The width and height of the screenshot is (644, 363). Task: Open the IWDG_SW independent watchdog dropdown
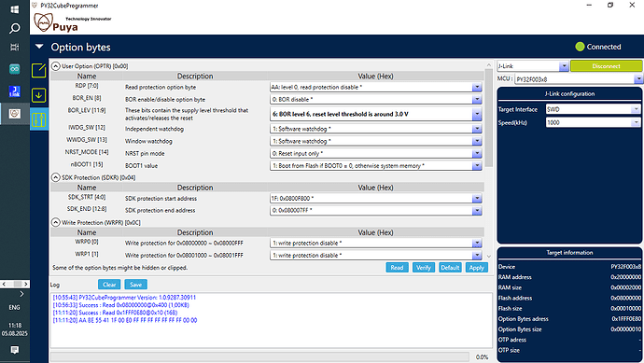point(476,129)
